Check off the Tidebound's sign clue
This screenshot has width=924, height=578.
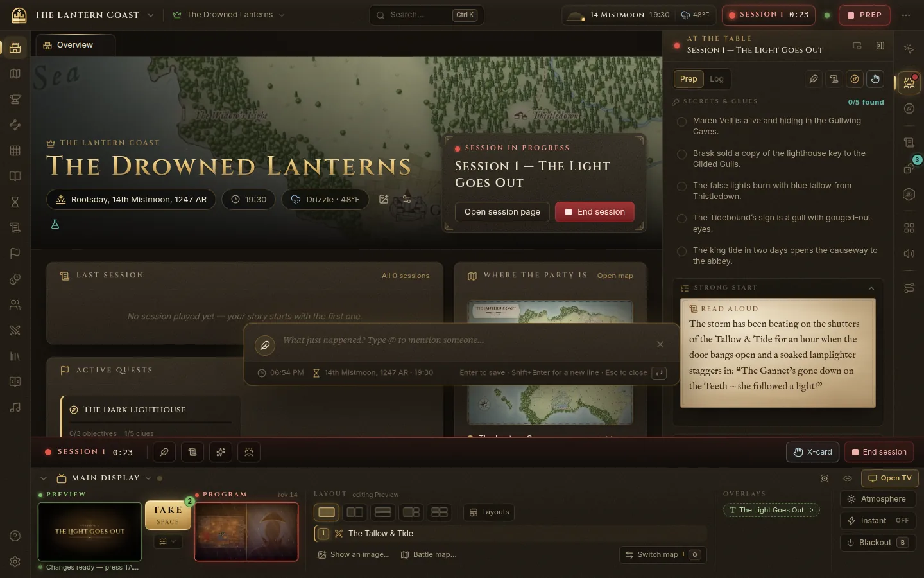point(681,218)
